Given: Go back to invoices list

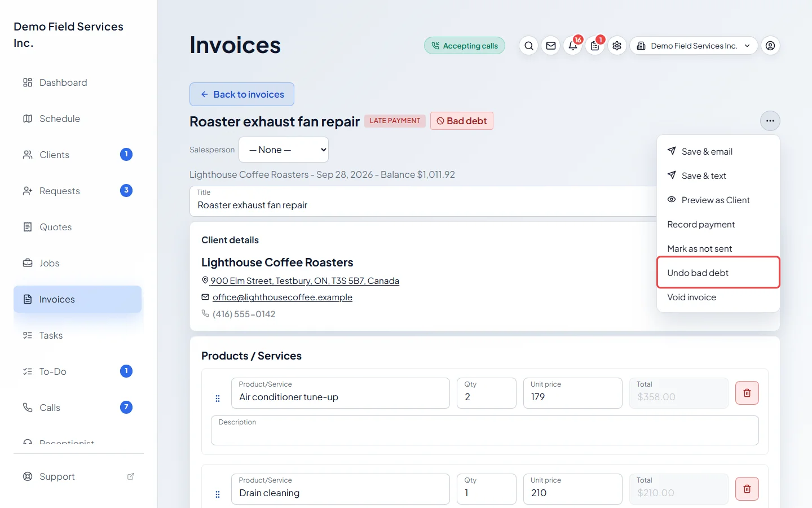Looking at the screenshot, I should click(x=242, y=94).
